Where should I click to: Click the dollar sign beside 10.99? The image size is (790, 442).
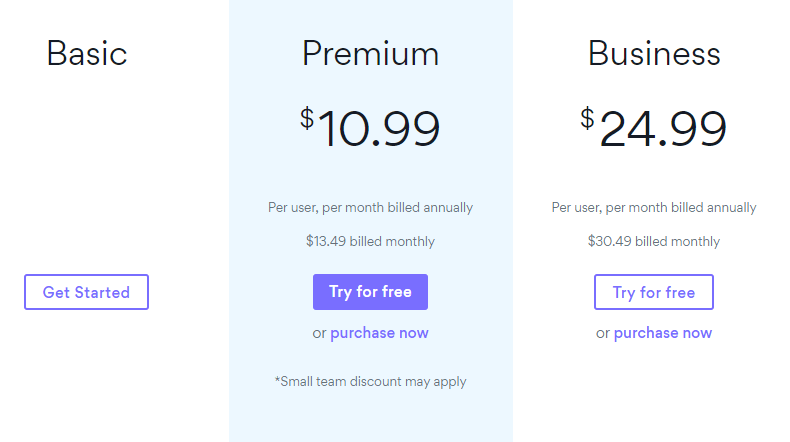307,119
